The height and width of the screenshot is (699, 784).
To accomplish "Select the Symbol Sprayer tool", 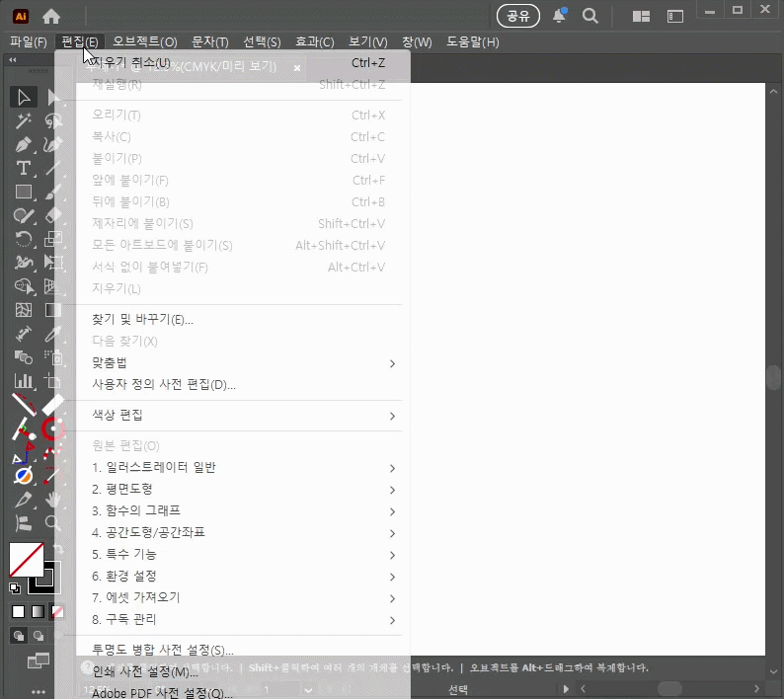I will click(52, 357).
